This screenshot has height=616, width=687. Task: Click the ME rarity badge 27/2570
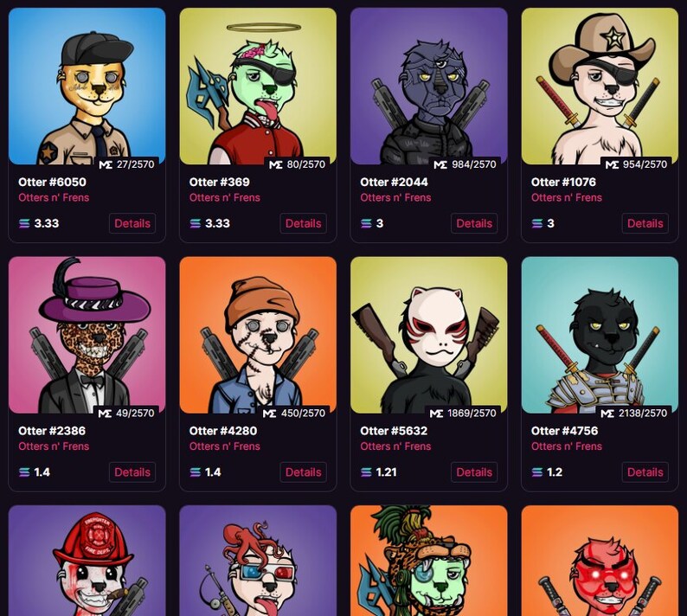click(x=126, y=164)
